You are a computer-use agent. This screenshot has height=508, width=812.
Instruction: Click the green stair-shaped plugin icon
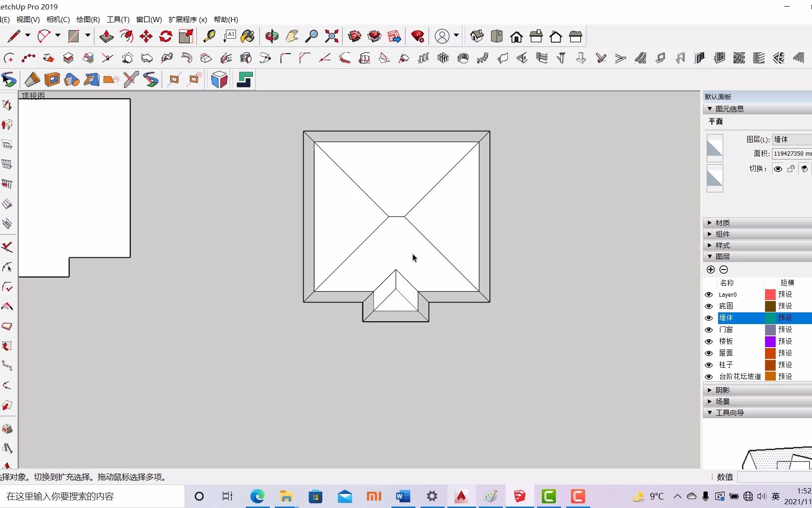(244, 80)
